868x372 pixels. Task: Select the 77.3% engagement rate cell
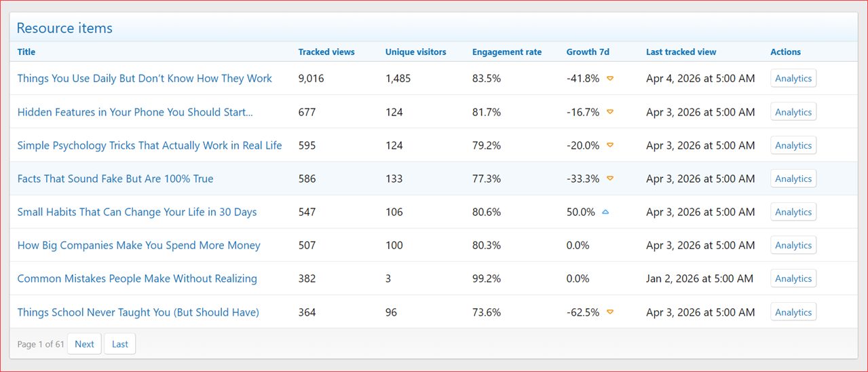coord(487,179)
